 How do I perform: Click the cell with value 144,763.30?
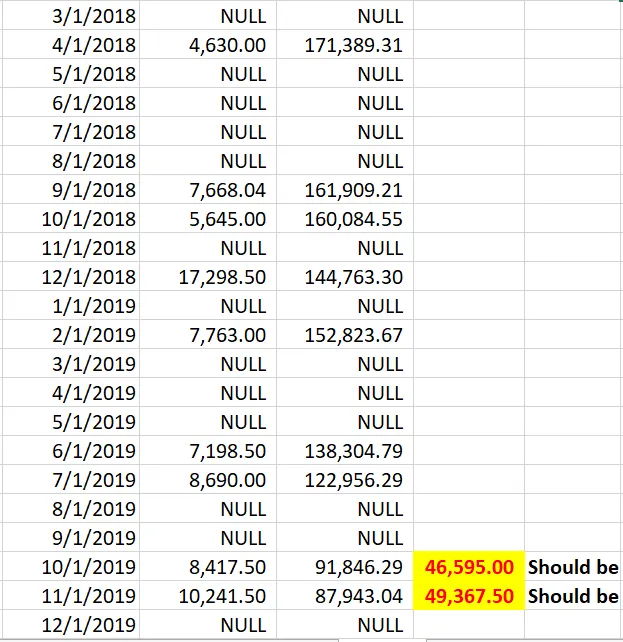[x=345, y=277]
